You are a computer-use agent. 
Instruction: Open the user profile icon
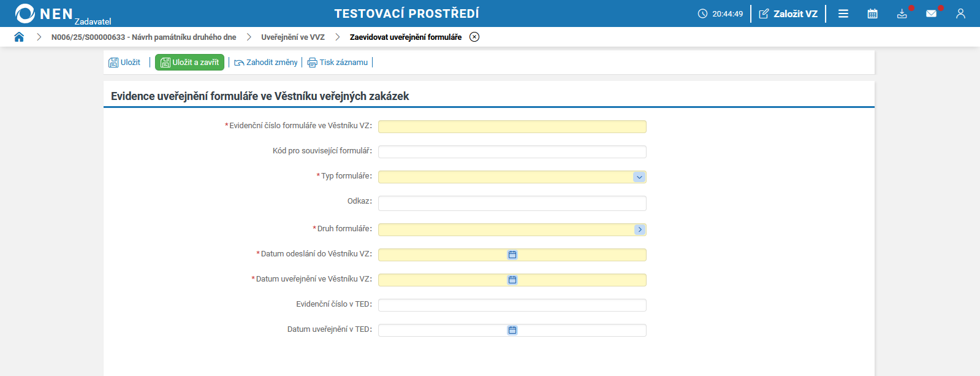click(x=960, y=13)
